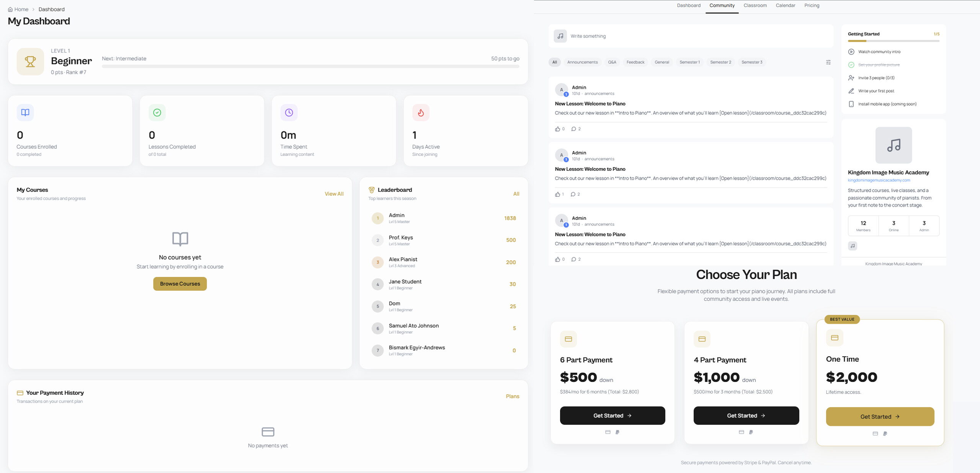Screen dimensions: 980x473
Task: Switch to the Classroom tab
Action: click(755, 5)
